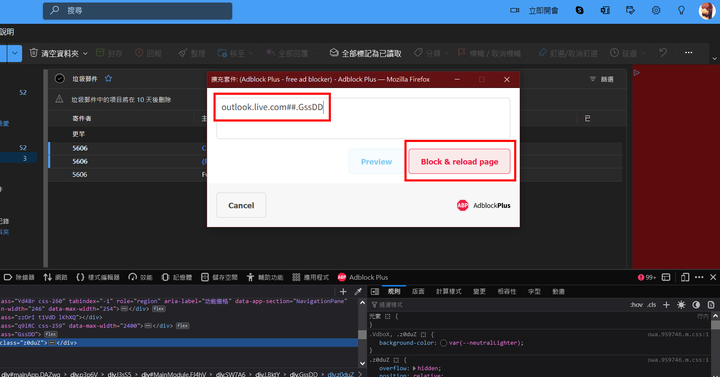Toggle select-all circle checkbox in message list

[60, 79]
